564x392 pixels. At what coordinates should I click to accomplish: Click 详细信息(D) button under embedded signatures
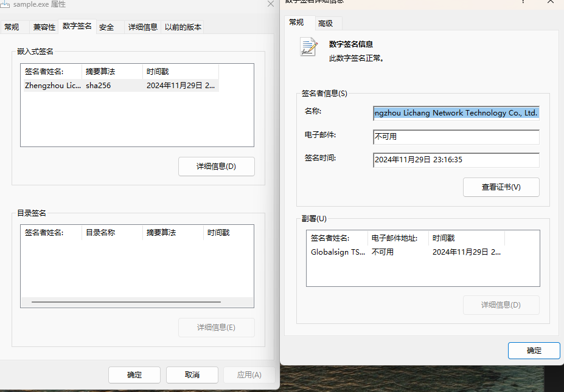tap(216, 167)
